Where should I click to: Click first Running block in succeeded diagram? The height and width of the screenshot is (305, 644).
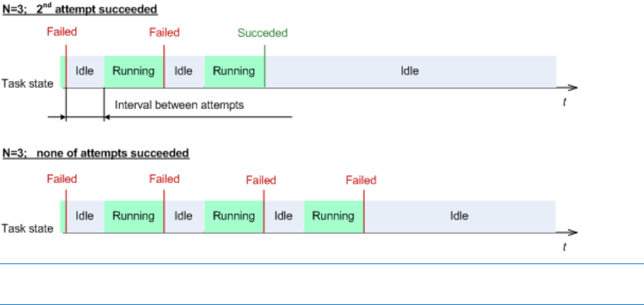click(133, 71)
